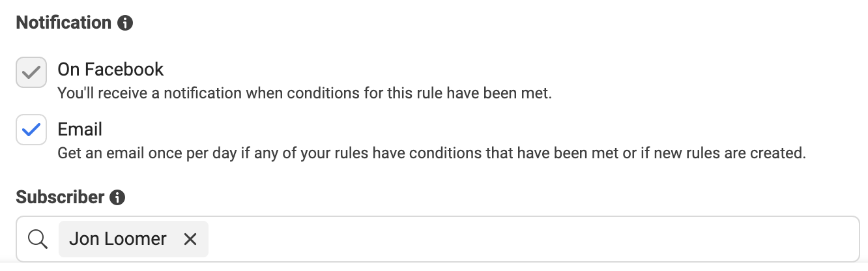
Task: Toggle the On Facebook checkbox
Action: click(x=31, y=72)
